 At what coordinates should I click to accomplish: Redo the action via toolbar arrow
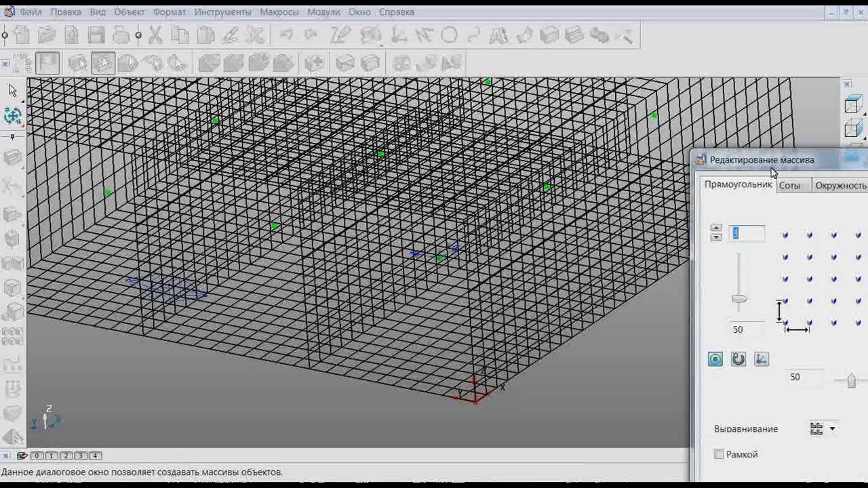coord(311,35)
